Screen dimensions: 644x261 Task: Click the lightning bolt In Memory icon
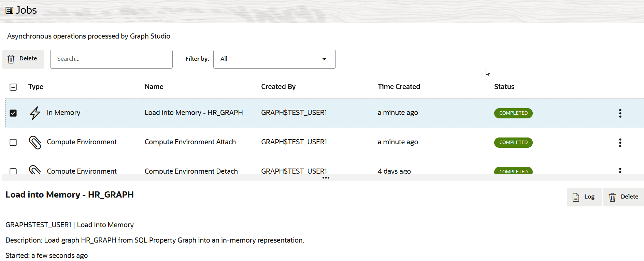coord(35,113)
